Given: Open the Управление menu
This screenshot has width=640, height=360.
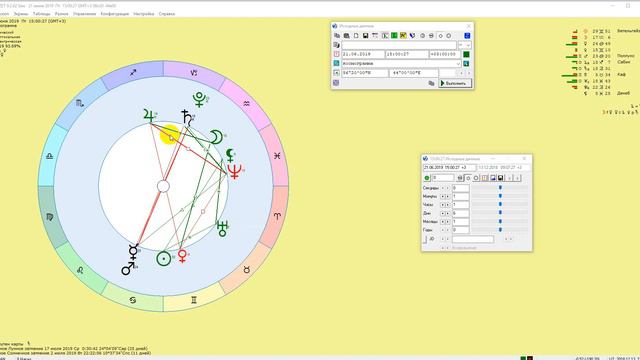Looking at the screenshot, I should [84, 14].
